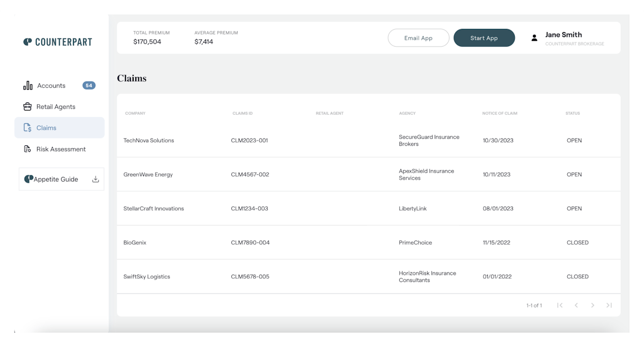644x347 pixels.
Task: Sort by the Notice of Claim column
Action: pyautogui.click(x=500, y=113)
